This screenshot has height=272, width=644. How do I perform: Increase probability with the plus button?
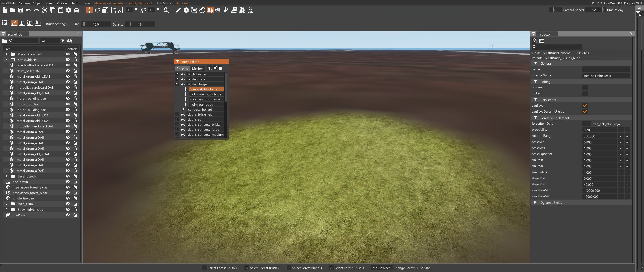click(627, 130)
